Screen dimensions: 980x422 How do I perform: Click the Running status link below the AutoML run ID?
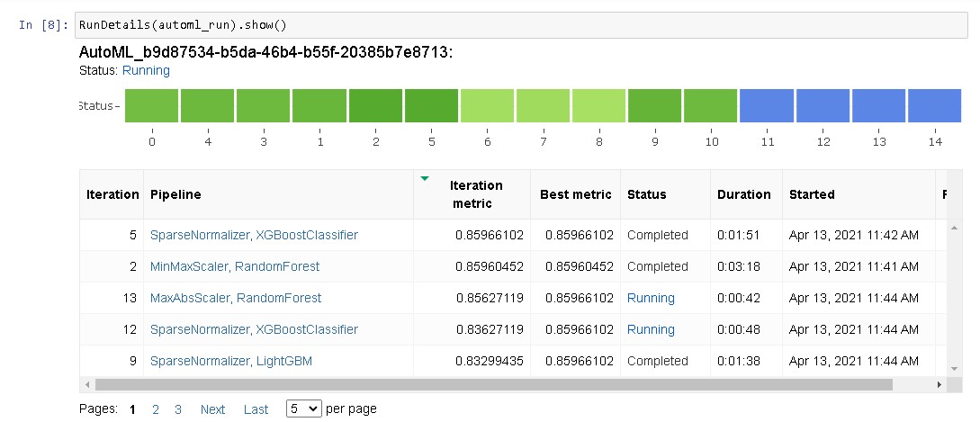click(146, 70)
